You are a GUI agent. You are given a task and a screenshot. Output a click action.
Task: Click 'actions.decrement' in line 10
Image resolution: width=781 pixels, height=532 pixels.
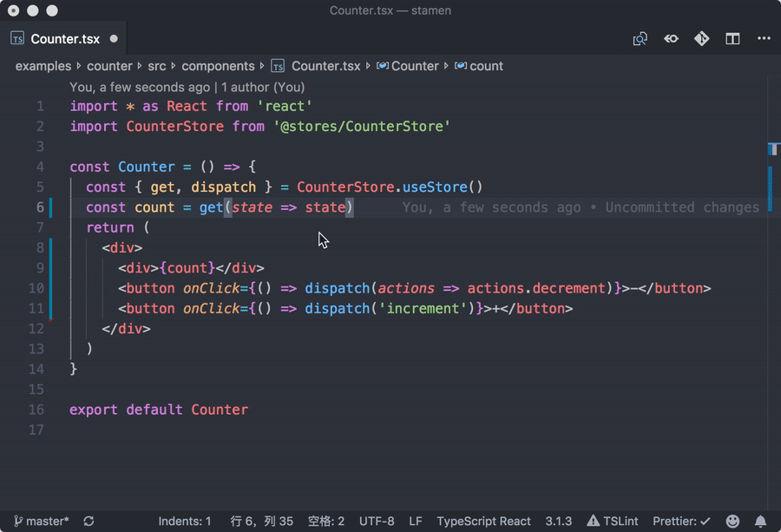(536, 288)
